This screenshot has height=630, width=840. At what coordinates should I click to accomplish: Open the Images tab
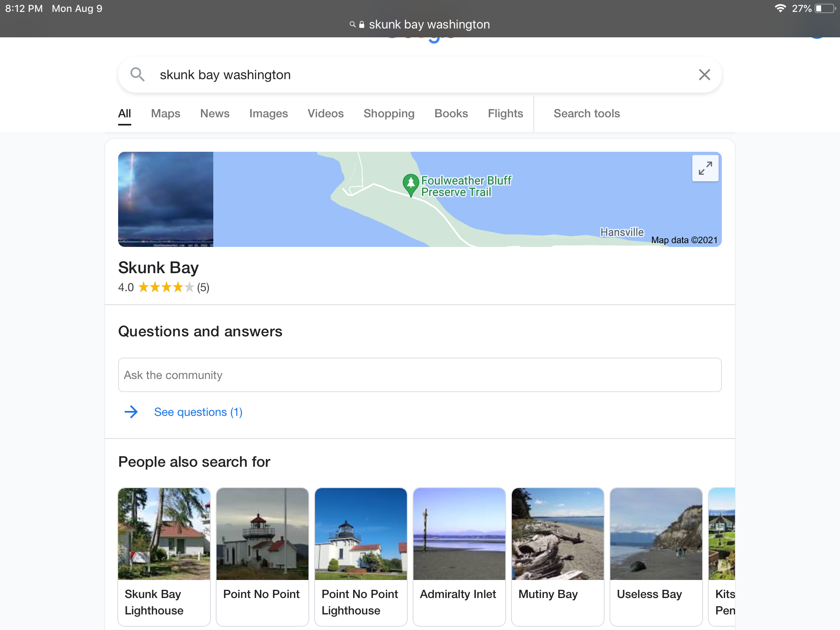click(269, 114)
